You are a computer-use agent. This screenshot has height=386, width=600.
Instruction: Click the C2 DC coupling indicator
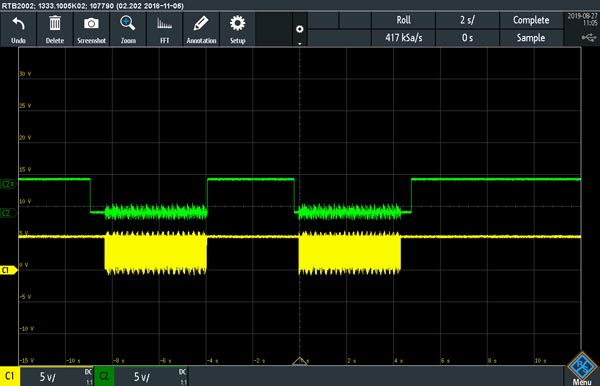(183, 372)
